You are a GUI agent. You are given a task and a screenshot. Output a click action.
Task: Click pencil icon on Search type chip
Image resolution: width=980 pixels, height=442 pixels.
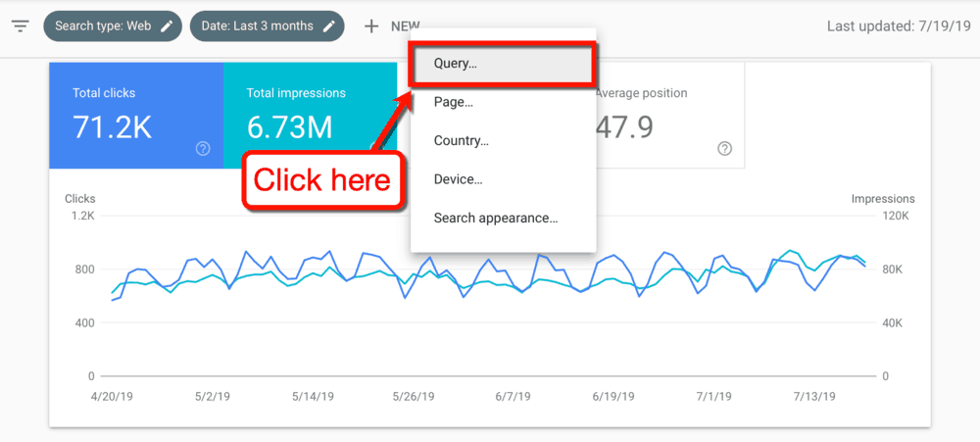[x=166, y=26]
